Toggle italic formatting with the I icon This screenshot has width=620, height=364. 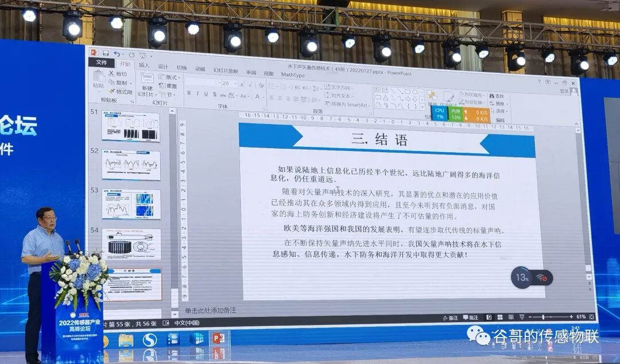(197, 93)
